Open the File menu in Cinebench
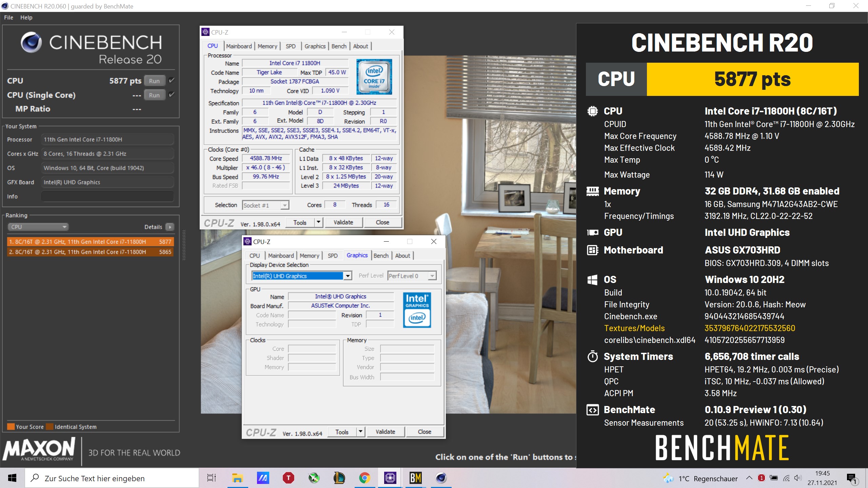The width and height of the screenshot is (868, 488). tap(8, 17)
